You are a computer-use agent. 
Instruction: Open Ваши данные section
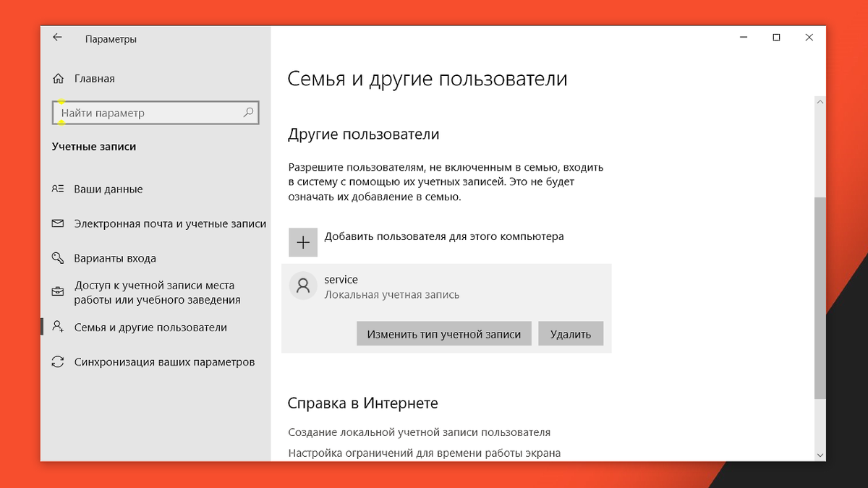[109, 189]
